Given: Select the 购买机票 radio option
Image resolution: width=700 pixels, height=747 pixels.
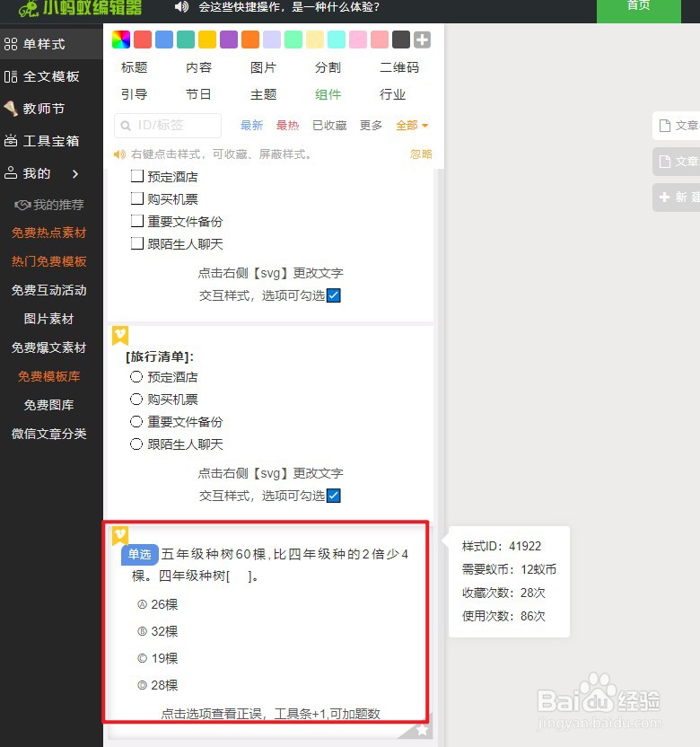Looking at the screenshot, I should (x=136, y=400).
